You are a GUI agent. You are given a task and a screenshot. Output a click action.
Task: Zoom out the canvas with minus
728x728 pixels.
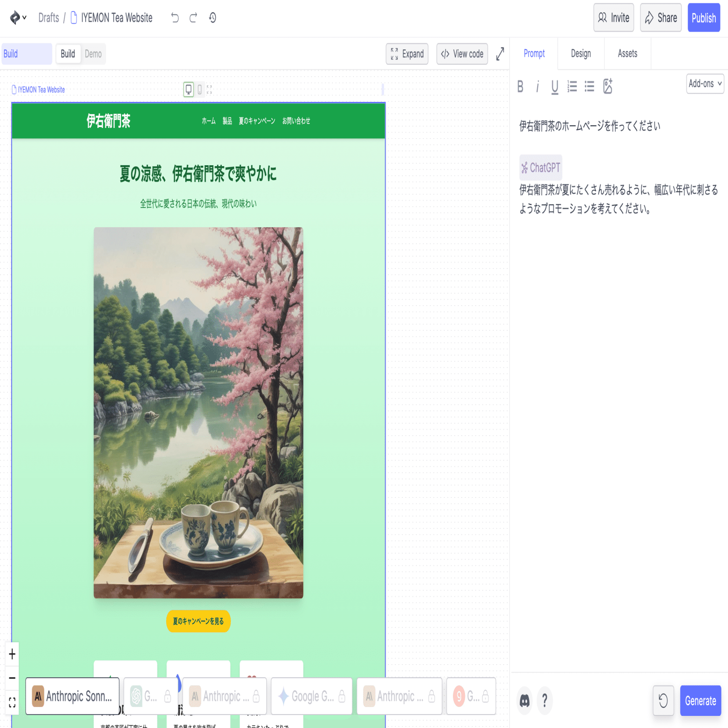(x=12, y=678)
